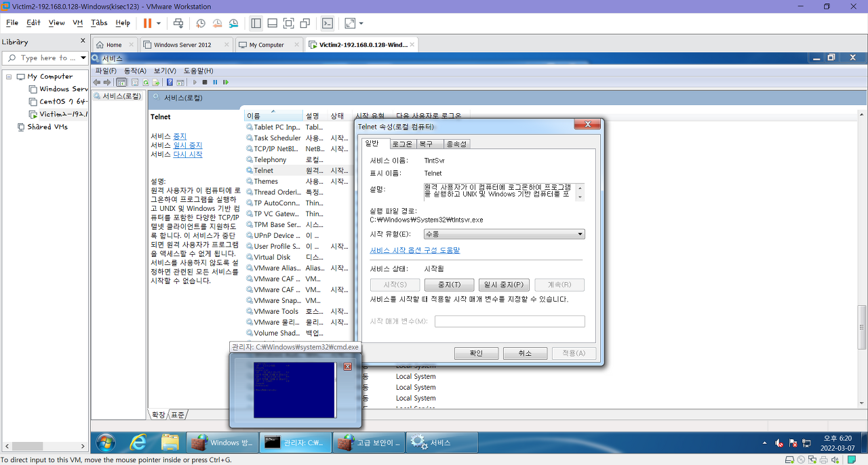
Task: Click 일시 중지(P) button in Telnet dialog
Action: tap(503, 285)
